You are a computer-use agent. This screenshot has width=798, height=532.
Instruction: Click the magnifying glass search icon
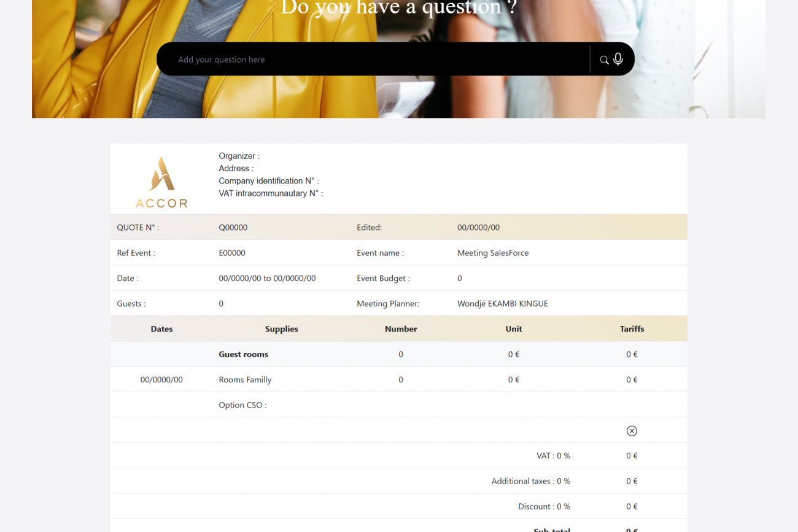(x=604, y=60)
